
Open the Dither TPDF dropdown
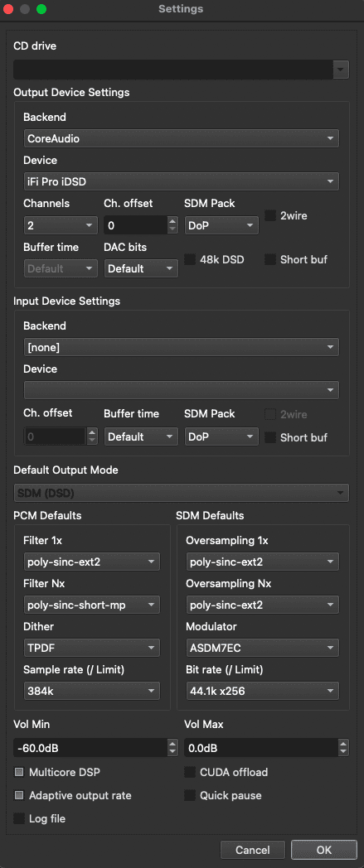pos(91,648)
